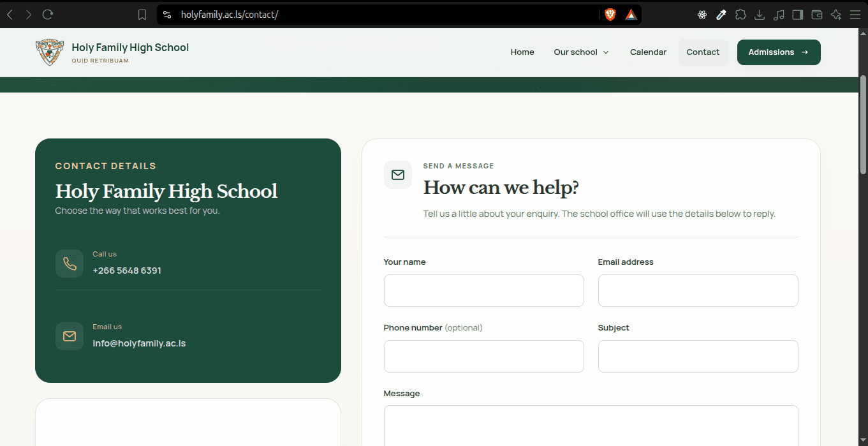Focus the Your name input field
The height and width of the screenshot is (446, 868).
point(484,290)
